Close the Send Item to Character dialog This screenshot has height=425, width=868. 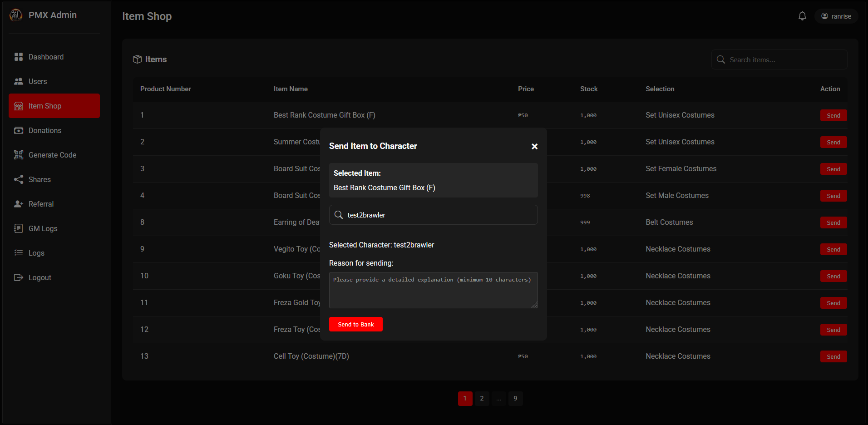tap(534, 146)
